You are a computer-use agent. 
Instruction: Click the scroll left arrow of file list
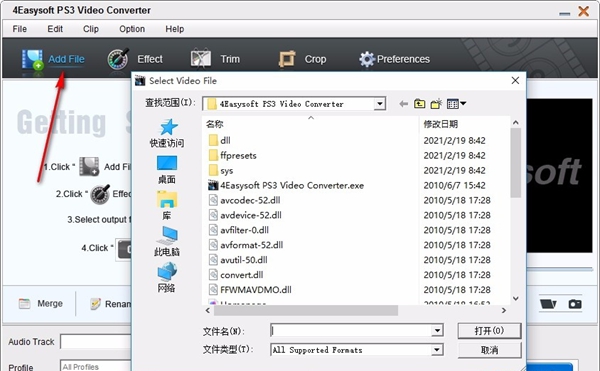click(x=208, y=311)
